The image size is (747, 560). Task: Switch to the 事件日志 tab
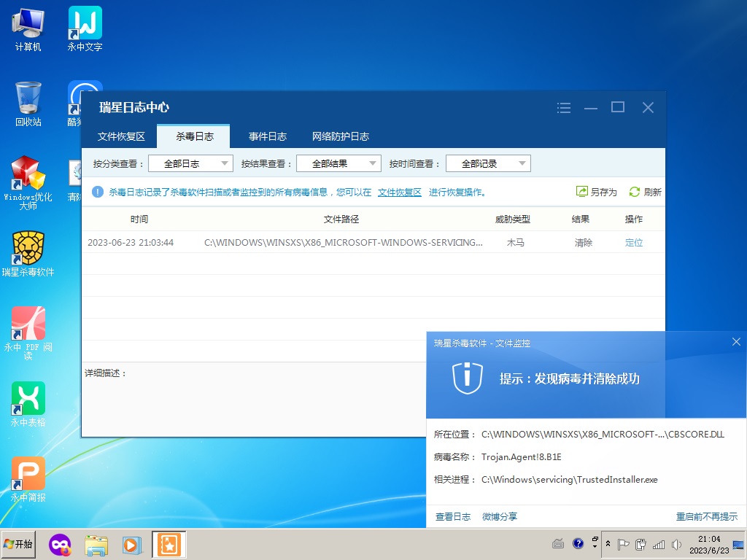[267, 136]
